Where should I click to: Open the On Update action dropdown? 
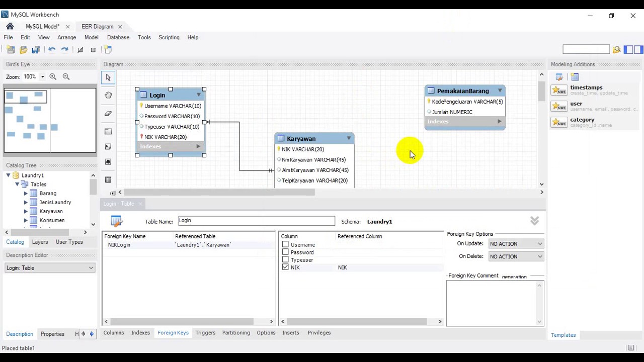point(516,244)
